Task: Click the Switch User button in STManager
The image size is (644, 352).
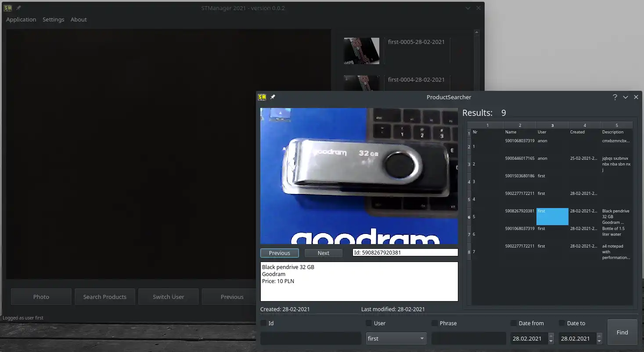Action: pyautogui.click(x=169, y=297)
